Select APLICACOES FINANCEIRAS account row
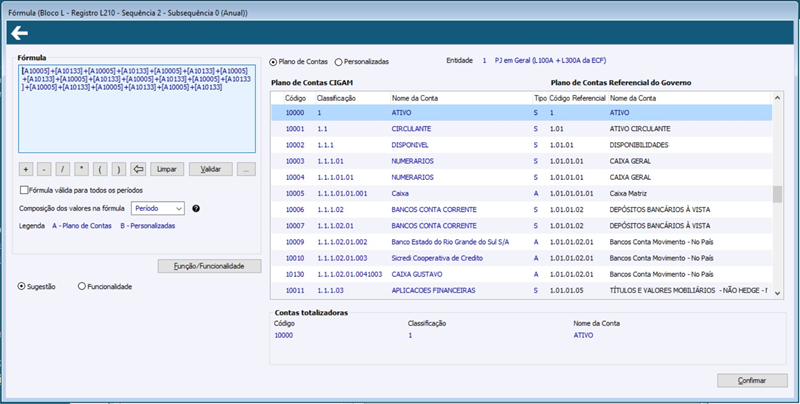Viewport: 800px width, 404px height. (521, 290)
